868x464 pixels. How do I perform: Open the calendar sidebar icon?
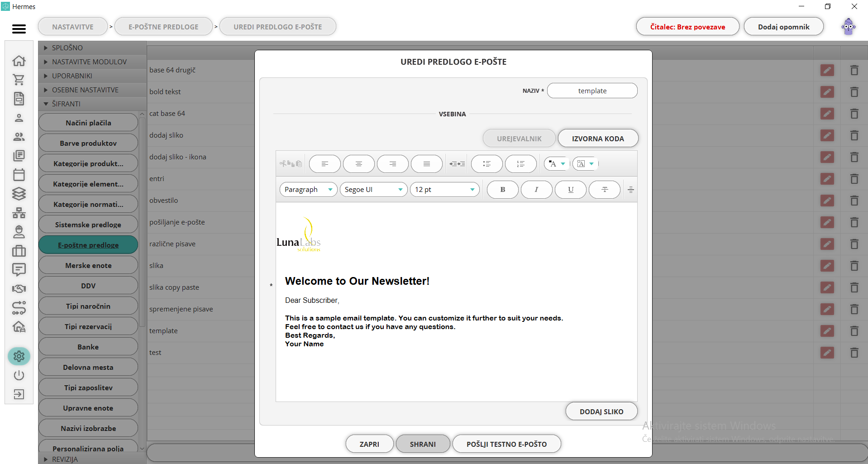coord(19,175)
